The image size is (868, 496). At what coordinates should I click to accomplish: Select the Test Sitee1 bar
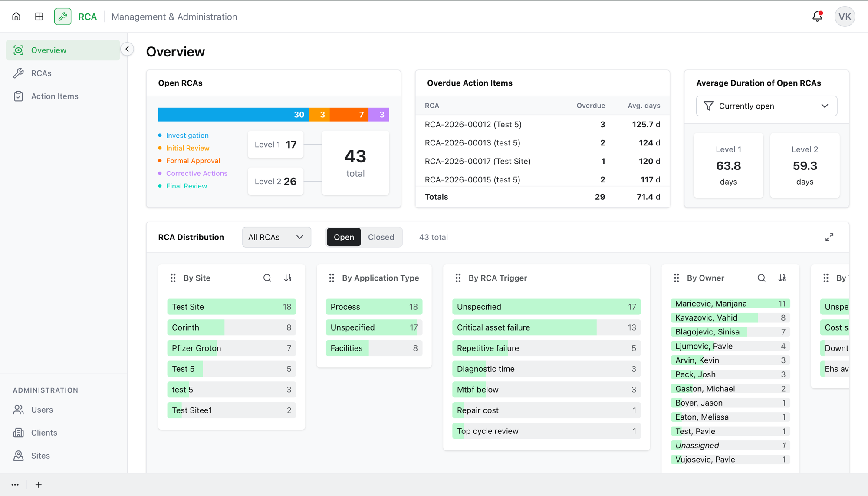[231, 410]
